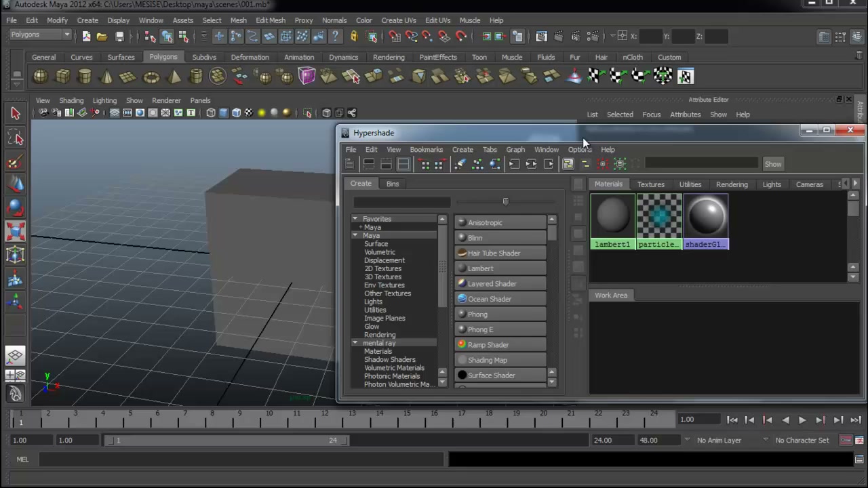Screen dimensions: 868x488
Task: Open the Polygons menu set dropdown
Action: (40, 35)
